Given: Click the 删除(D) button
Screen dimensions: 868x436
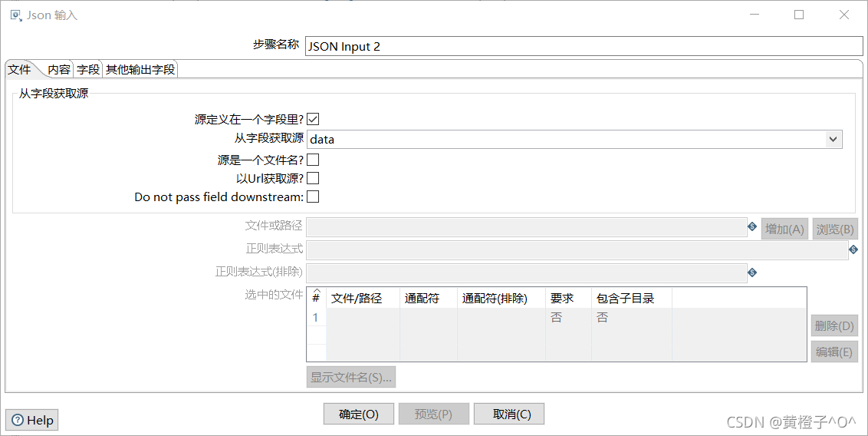Looking at the screenshot, I should [x=835, y=325].
